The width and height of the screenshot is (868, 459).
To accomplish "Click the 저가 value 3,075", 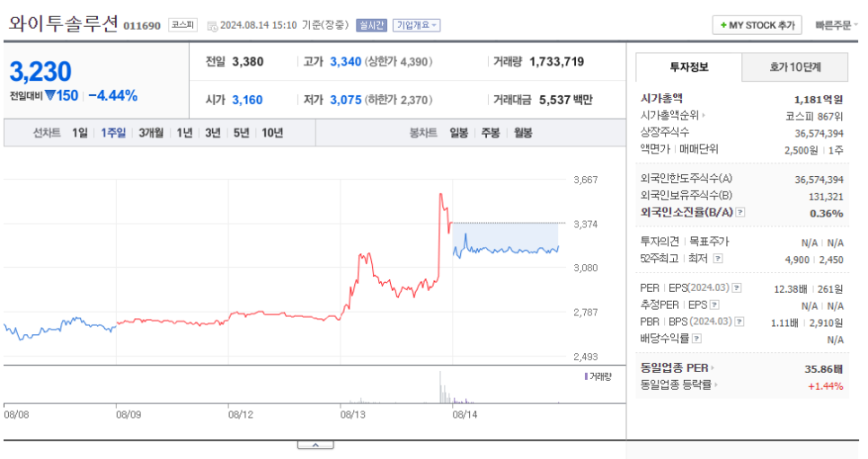I will tap(345, 100).
